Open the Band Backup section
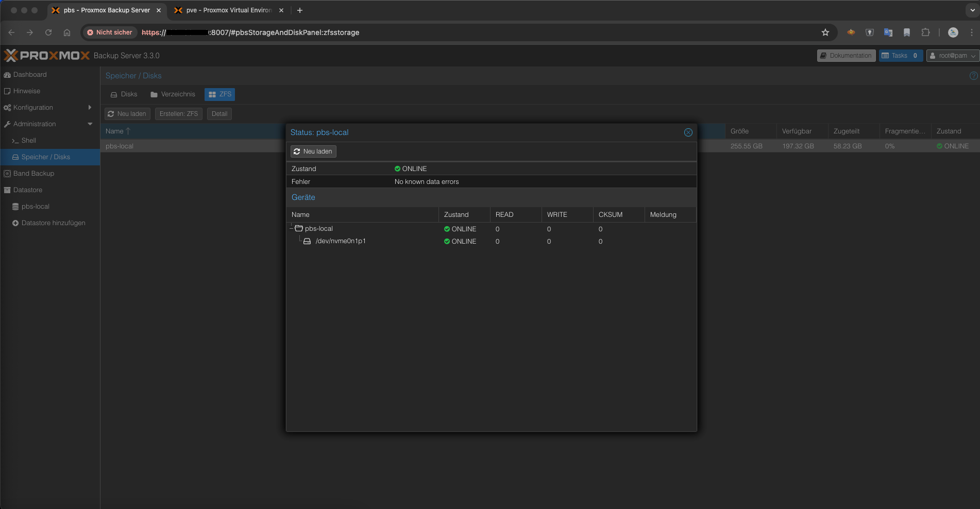Image resolution: width=980 pixels, height=509 pixels. coord(33,173)
